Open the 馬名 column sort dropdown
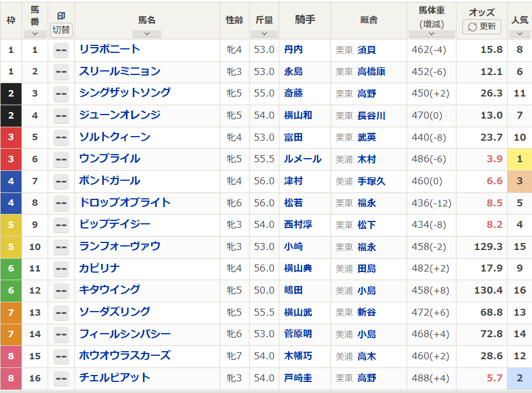Viewport: 532px width, 393px height. (x=147, y=34)
